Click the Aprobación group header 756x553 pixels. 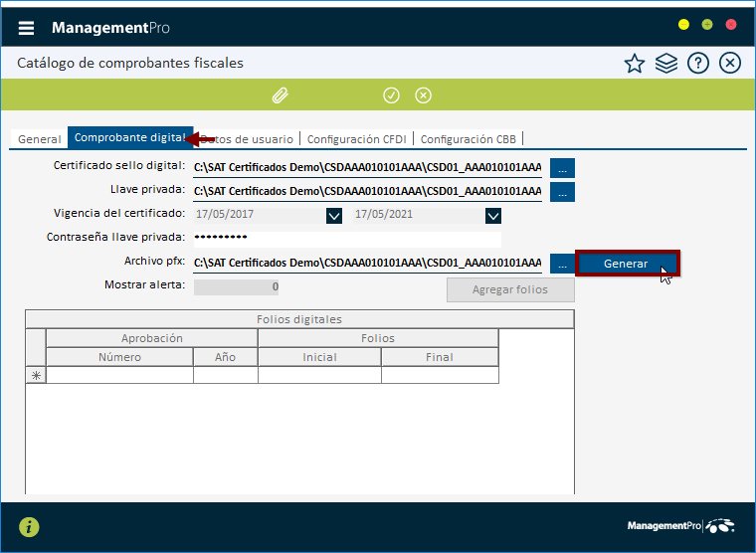[x=152, y=338]
